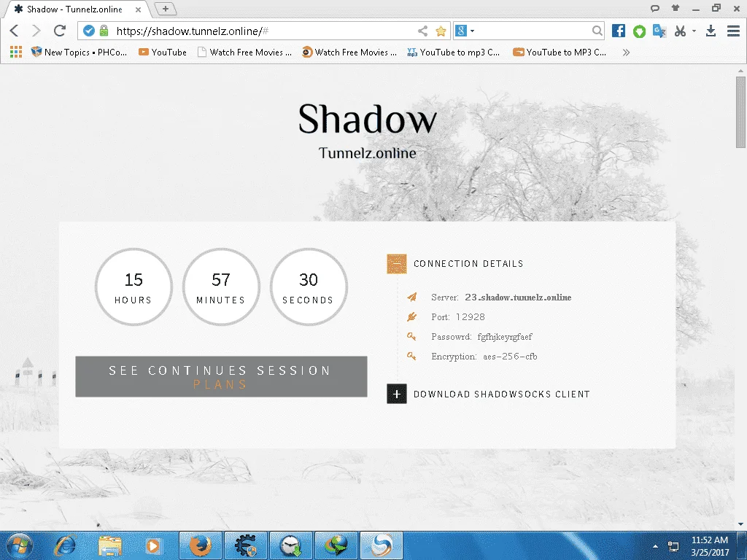Click scrollbar down arrow
Screen dimensions: 747x560
point(740,524)
